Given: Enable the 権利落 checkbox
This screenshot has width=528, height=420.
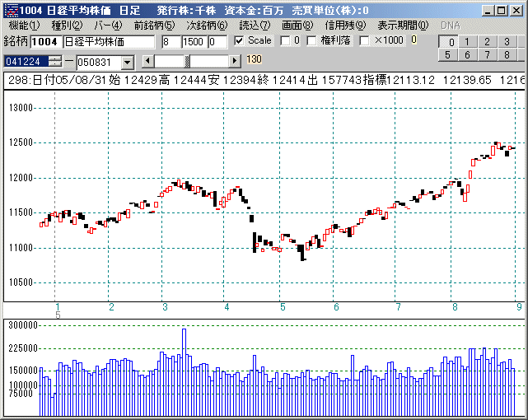Looking at the screenshot, I should point(311,40).
